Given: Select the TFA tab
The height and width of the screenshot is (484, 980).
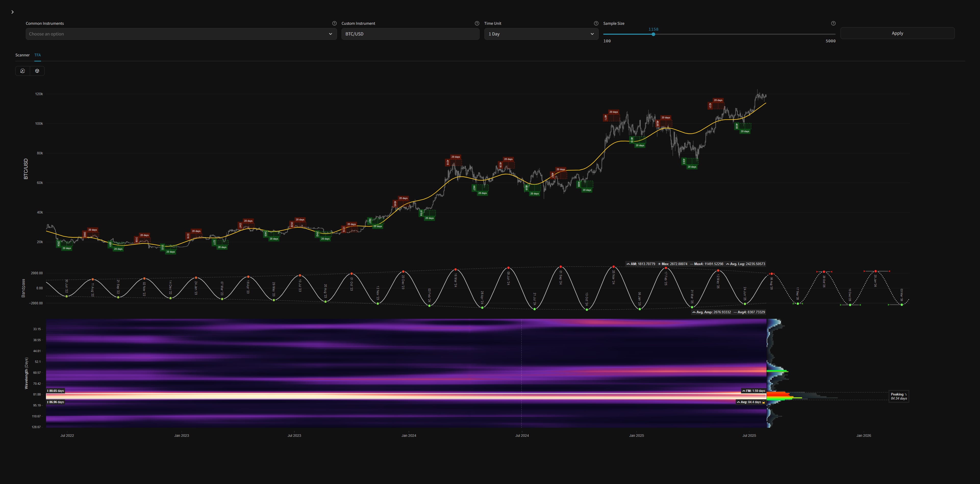Looking at the screenshot, I should coord(37,55).
